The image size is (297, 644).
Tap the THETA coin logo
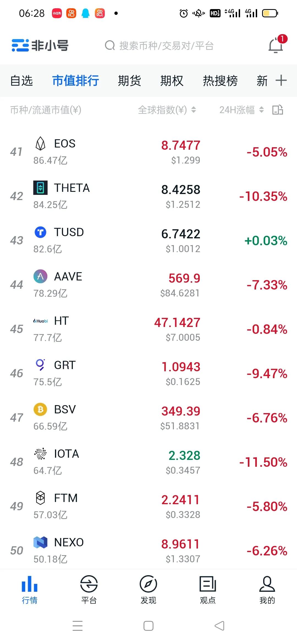(x=40, y=188)
